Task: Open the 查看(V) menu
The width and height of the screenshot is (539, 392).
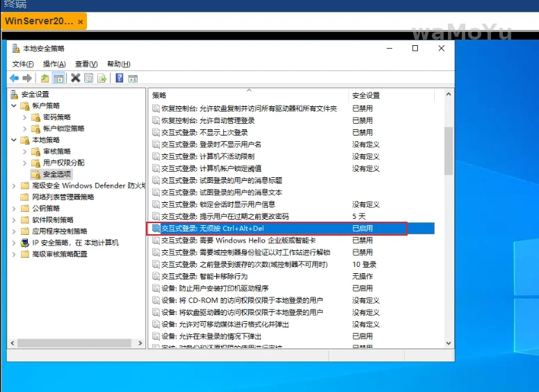Action: (x=86, y=64)
